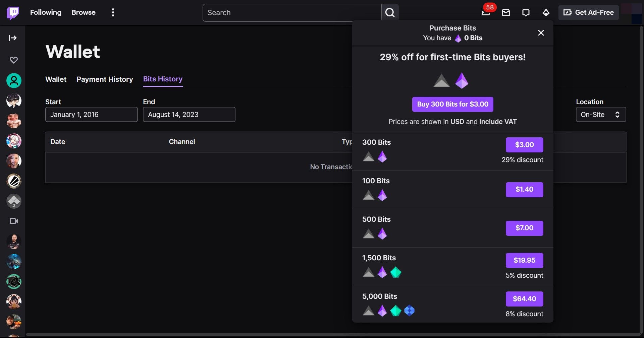The height and width of the screenshot is (338, 644).
Task: Switch to the Payment History tab
Action: click(104, 79)
